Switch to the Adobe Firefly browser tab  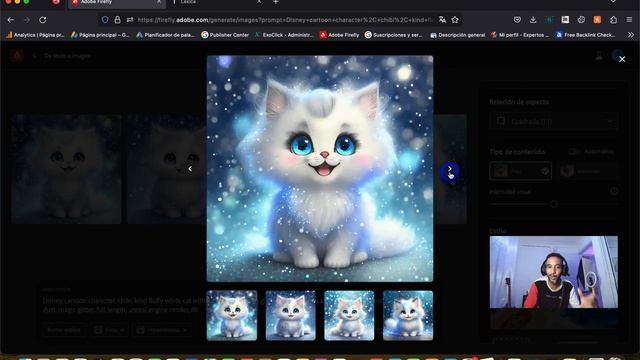pos(116,3)
